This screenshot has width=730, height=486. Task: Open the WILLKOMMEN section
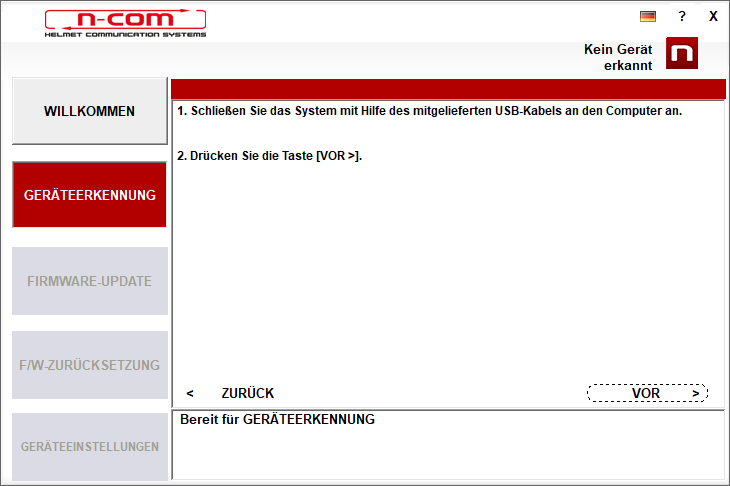(90, 111)
